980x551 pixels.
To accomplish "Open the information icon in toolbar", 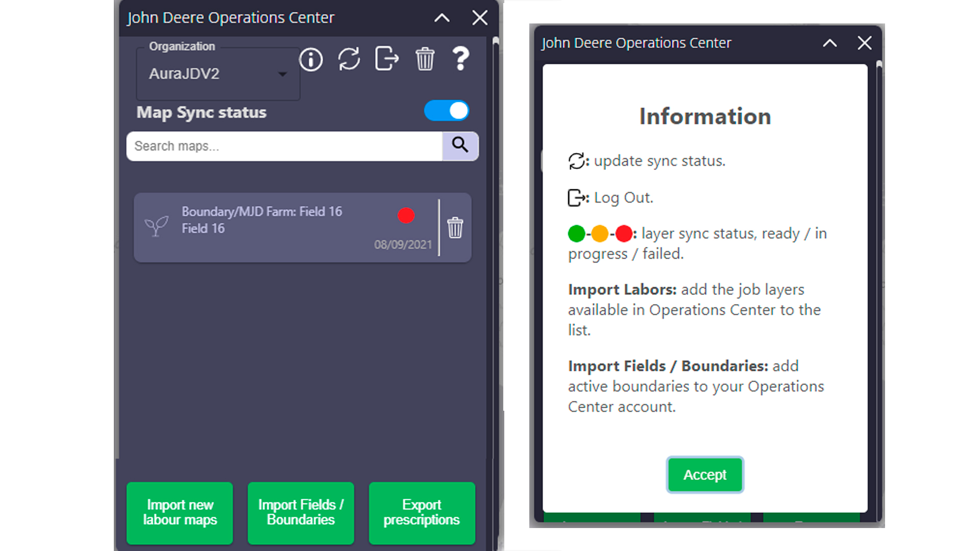I will click(x=311, y=60).
